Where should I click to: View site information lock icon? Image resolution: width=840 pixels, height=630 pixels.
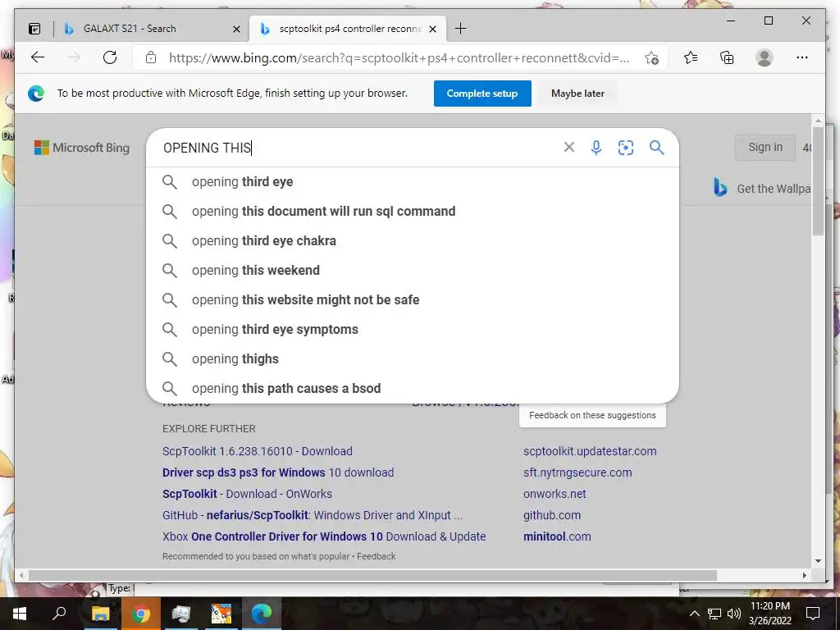[151, 58]
